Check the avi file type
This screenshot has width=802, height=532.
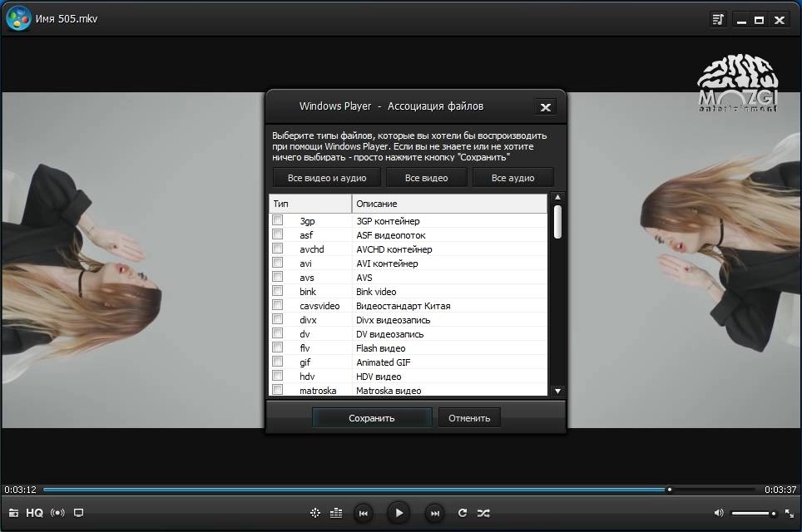tap(277, 262)
